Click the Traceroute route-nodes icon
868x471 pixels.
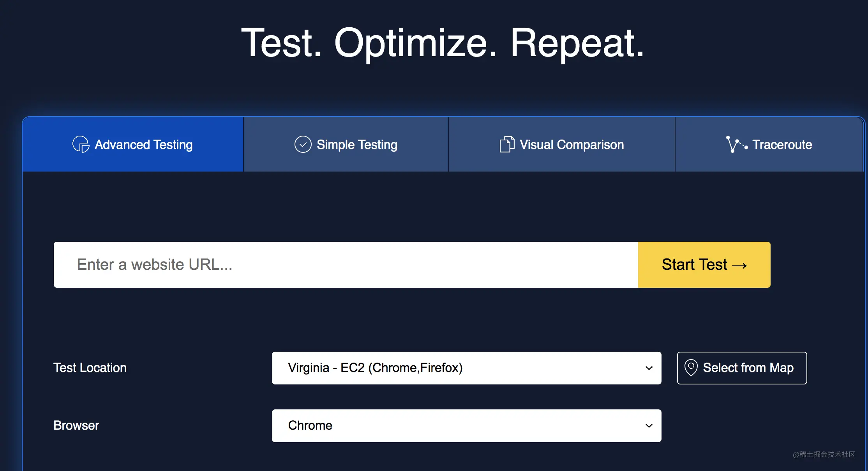click(x=736, y=144)
